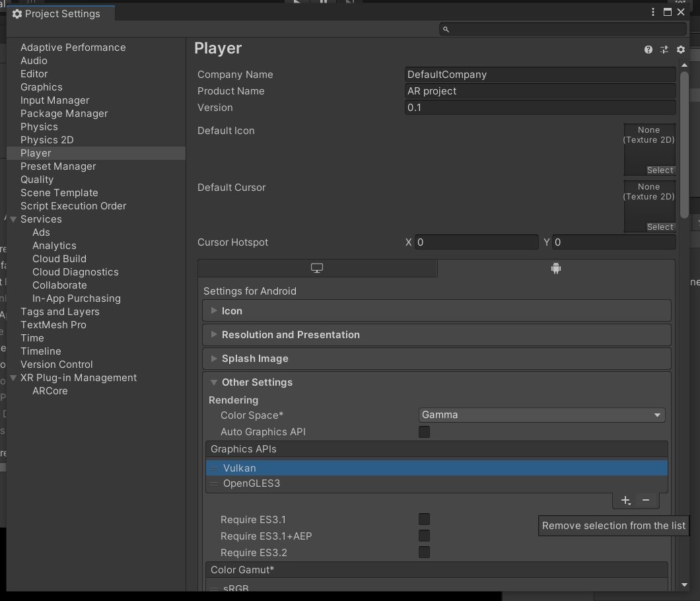Click Cursor Hotspot Y field
The image size is (700, 601).
point(614,242)
